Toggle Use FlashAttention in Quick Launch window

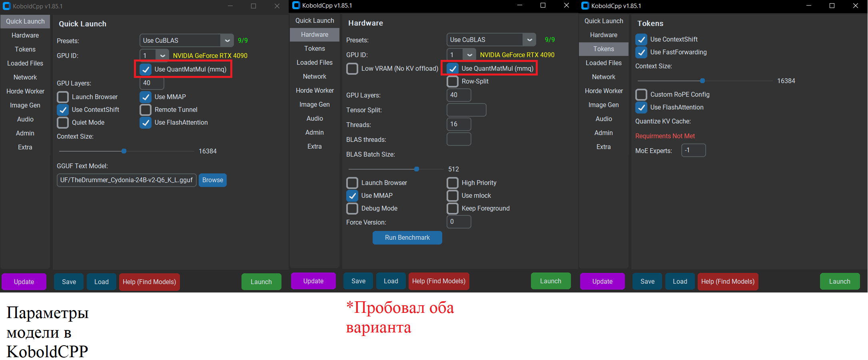click(x=146, y=123)
